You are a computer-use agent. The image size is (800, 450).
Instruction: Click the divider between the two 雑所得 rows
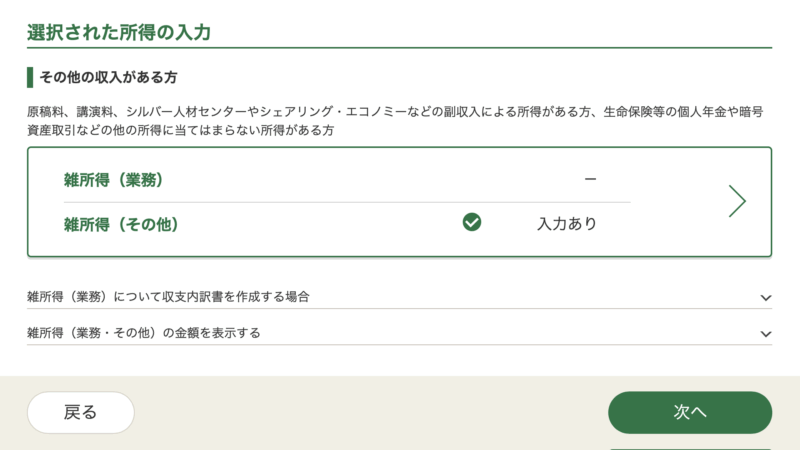click(347, 202)
